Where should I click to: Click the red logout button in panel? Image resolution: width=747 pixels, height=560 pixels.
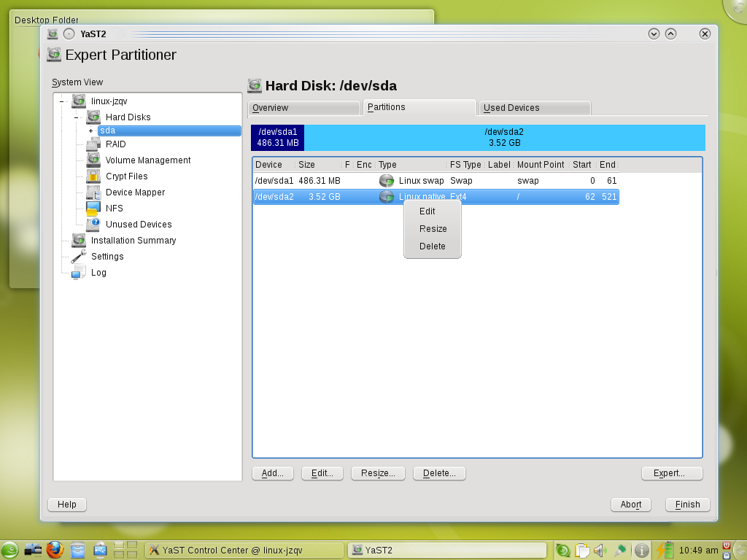[x=727, y=545]
